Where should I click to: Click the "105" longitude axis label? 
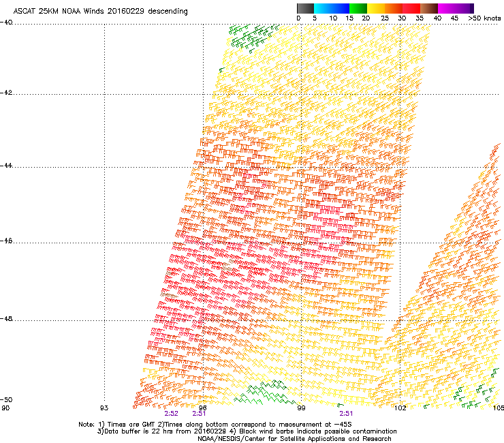point(499,408)
